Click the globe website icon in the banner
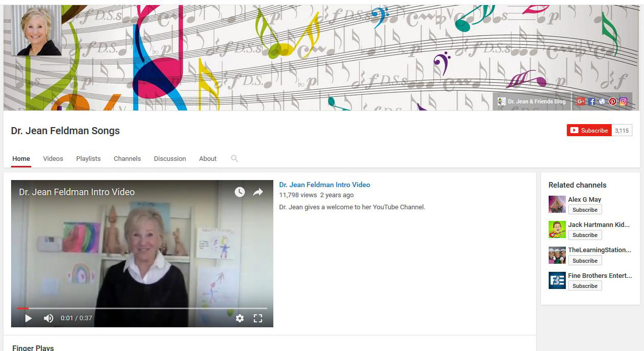This screenshot has width=644, height=351. point(602,101)
